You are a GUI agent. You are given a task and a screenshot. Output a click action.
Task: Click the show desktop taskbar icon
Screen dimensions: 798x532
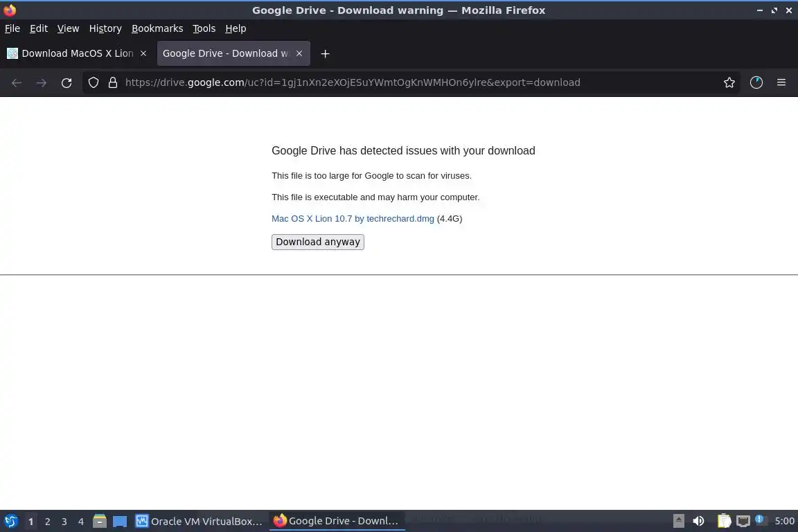click(120, 521)
